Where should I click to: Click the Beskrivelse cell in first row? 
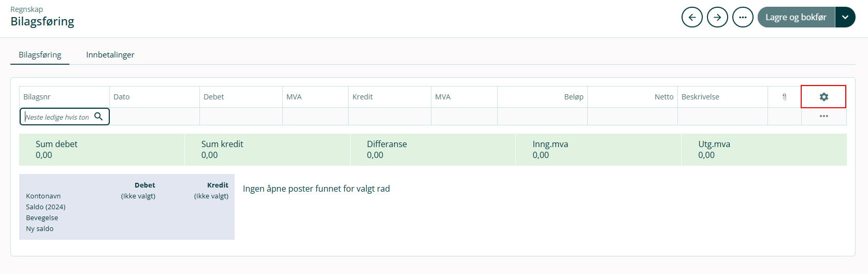pos(722,117)
